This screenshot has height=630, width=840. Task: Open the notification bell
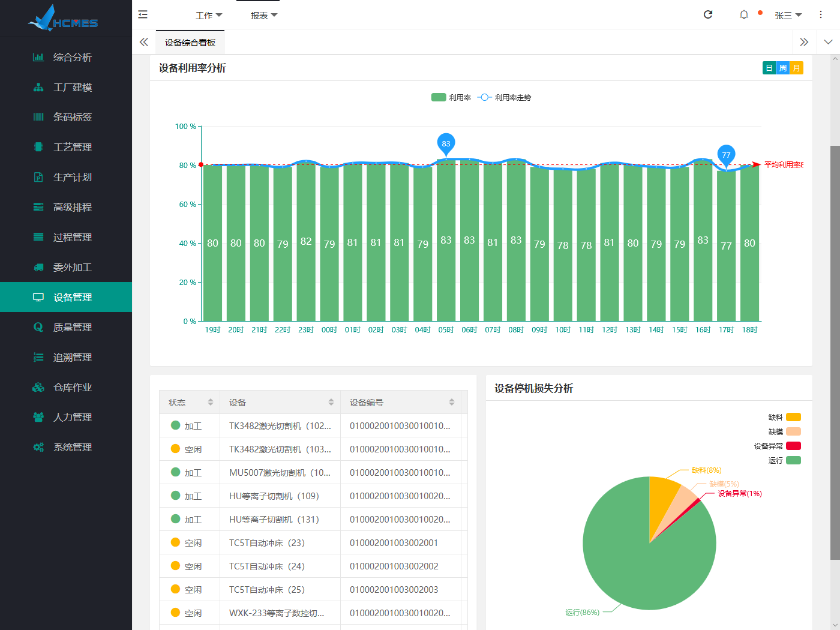[x=744, y=14]
